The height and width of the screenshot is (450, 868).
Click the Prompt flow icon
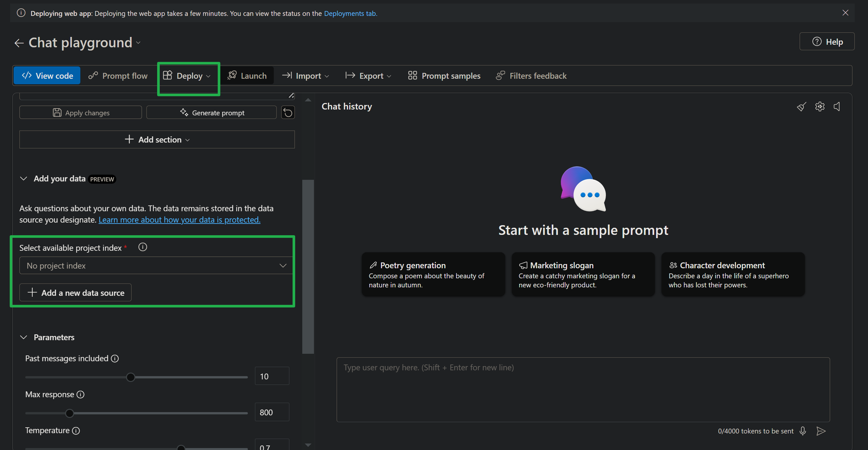(x=93, y=75)
